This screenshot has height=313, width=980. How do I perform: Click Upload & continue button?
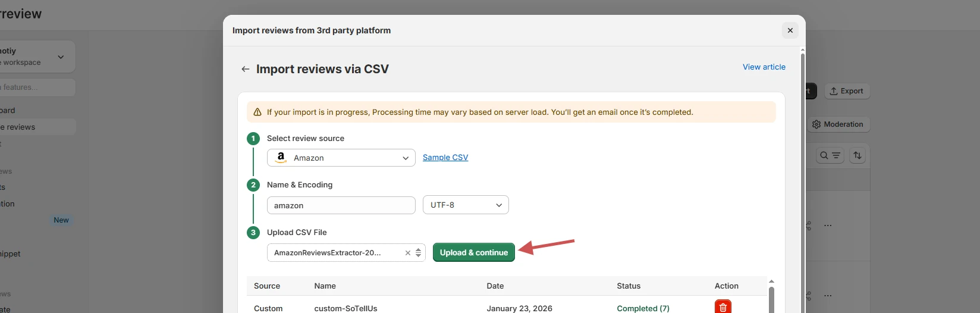pyautogui.click(x=474, y=252)
